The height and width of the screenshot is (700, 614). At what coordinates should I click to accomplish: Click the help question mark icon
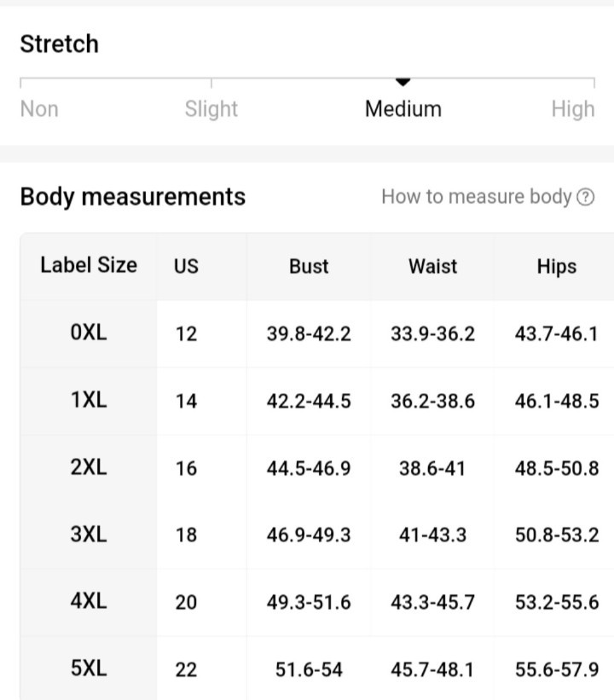(x=585, y=197)
